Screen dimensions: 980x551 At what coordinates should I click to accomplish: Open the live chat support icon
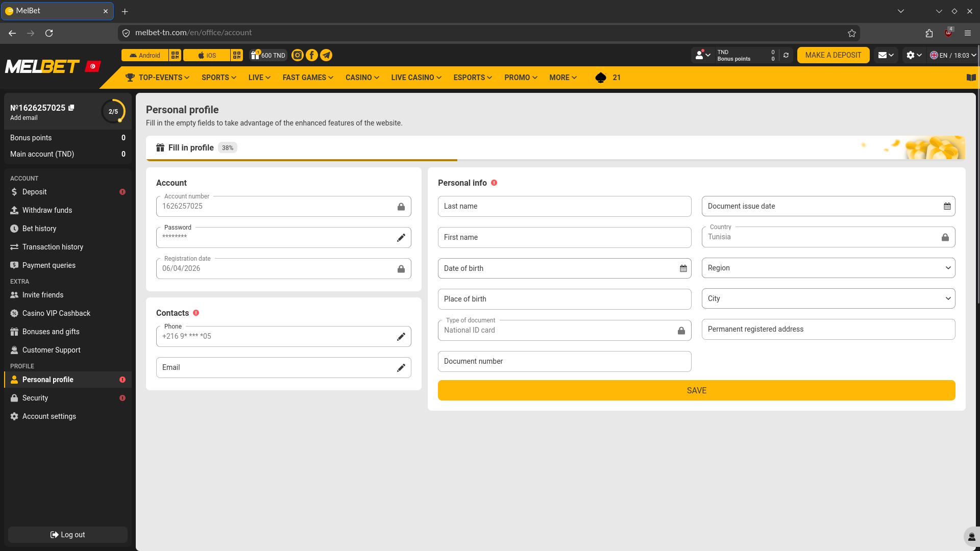tap(971, 537)
